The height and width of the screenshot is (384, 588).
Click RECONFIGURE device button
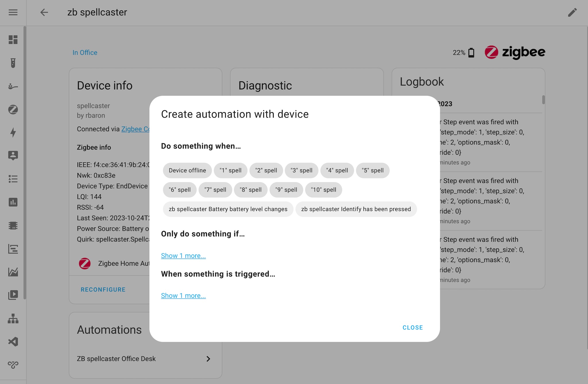click(103, 289)
